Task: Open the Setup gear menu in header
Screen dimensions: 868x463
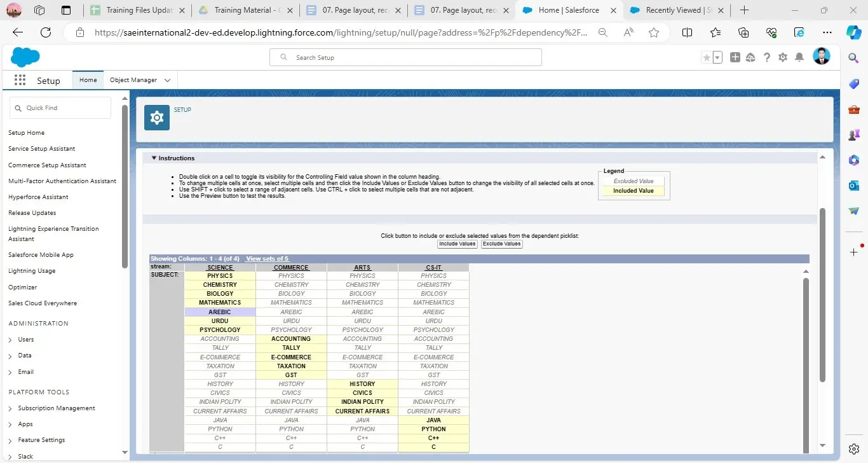Action: 783,57
